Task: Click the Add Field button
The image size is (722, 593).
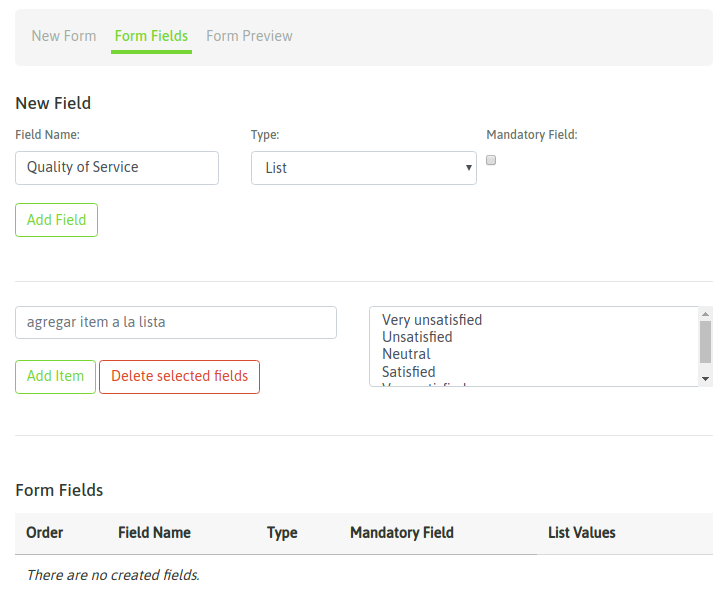Action: click(56, 220)
